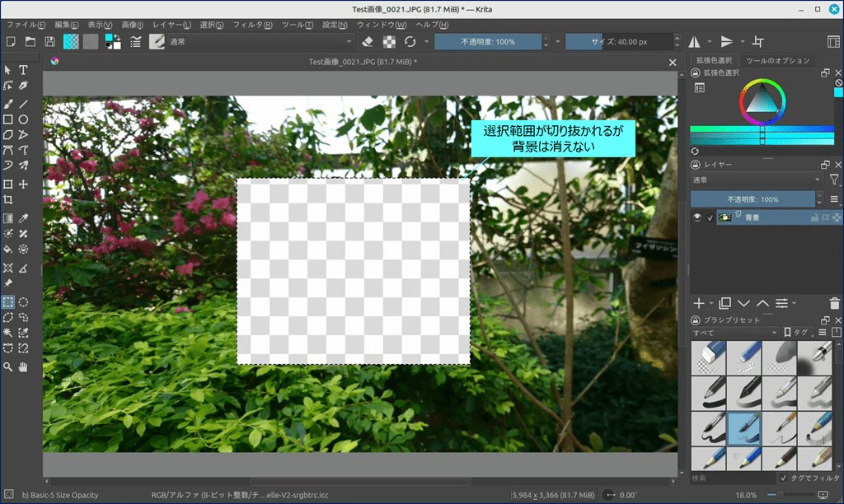Hide the 背景 layer via eye icon
The image size is (844, 504).
(697, 217)
